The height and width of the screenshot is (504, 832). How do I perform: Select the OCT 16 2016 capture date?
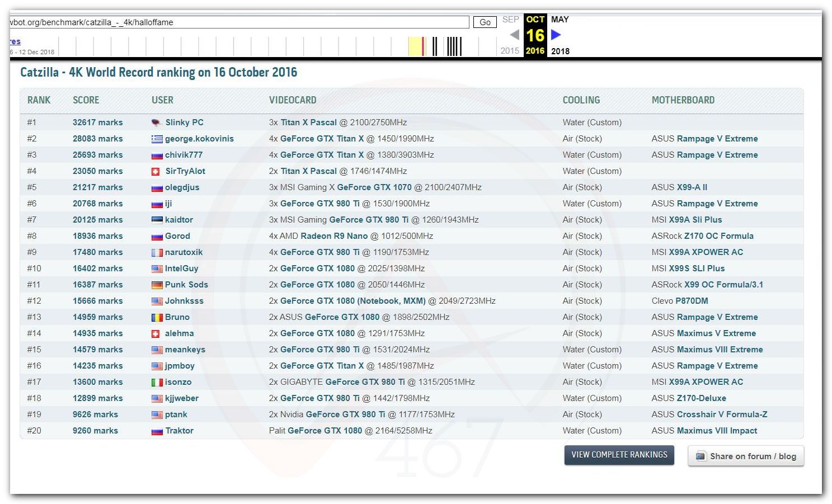(535, 35)
